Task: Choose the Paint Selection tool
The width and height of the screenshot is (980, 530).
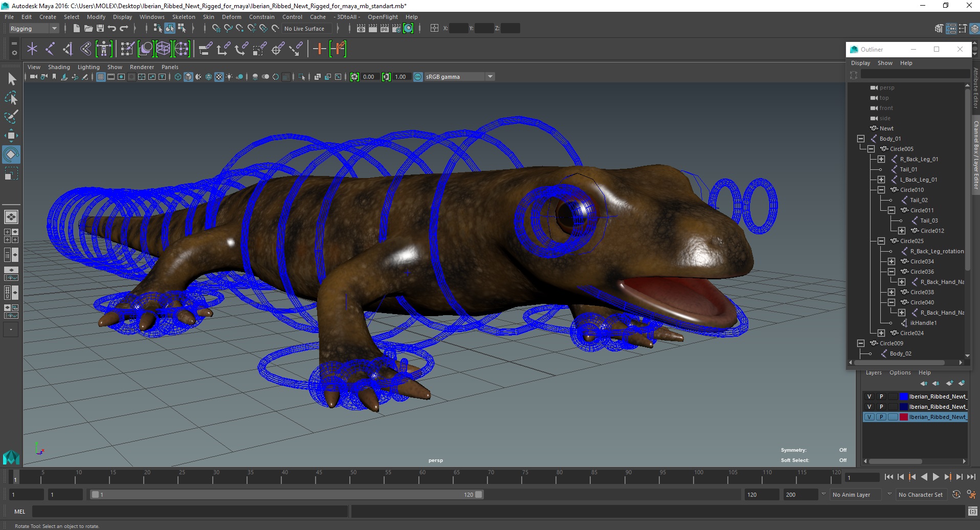Action: [x=11, y=117]
